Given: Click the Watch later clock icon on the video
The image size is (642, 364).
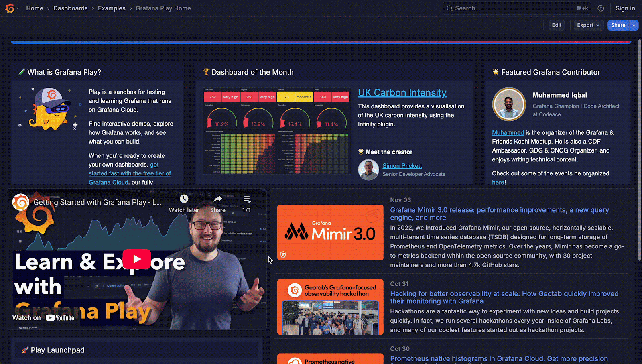Looking at the screenshot, I should pos(184,199).
